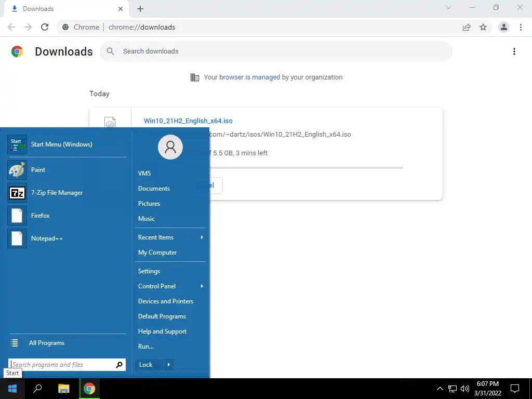This screenshot has width=532, height=399.
Task: Expand the Lock options arrow
Action: coord(169,365)
